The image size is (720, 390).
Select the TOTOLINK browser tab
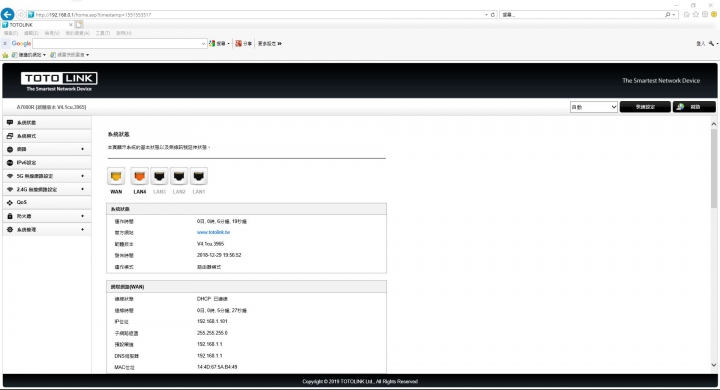click(x=37, y=25)
